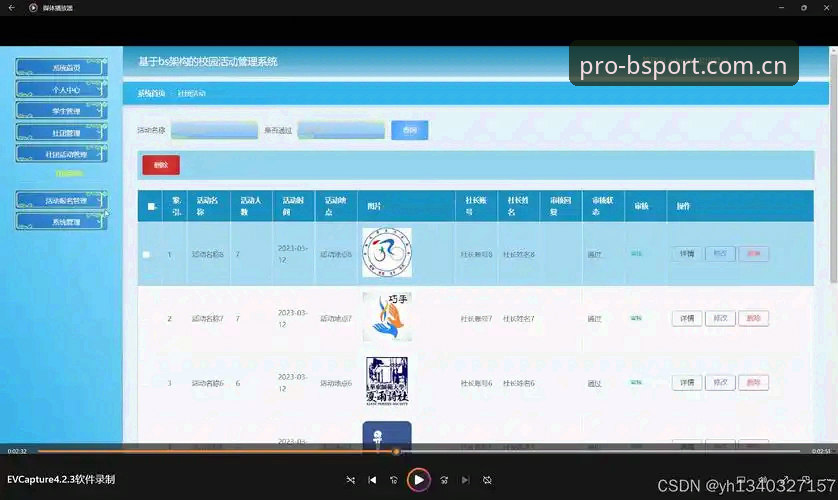Screen dimensions: 838x500
Task: Play the recorded video
Action: click(418, 480)
